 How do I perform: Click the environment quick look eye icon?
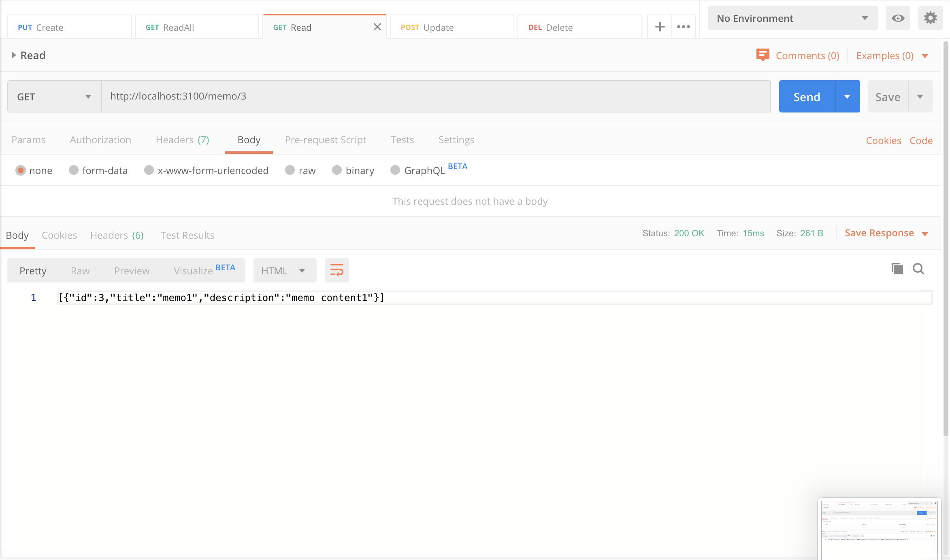coord(898,18)
